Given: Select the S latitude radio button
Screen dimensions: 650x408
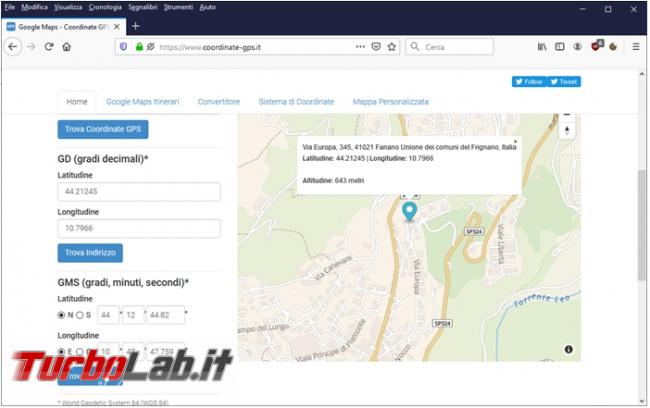Looking at the screenshot, I should [x=80, y=315].
